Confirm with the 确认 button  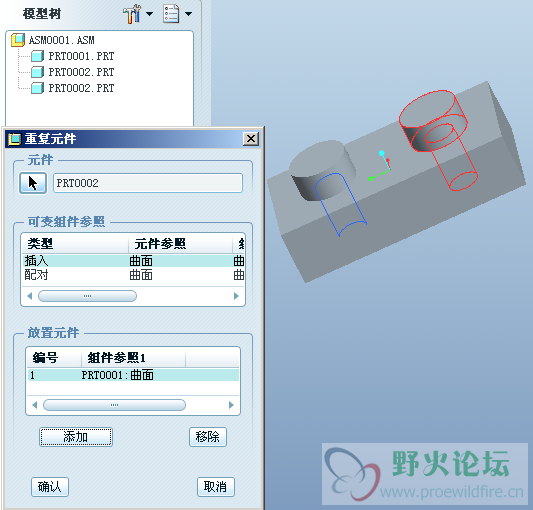(x=50, y=487)
